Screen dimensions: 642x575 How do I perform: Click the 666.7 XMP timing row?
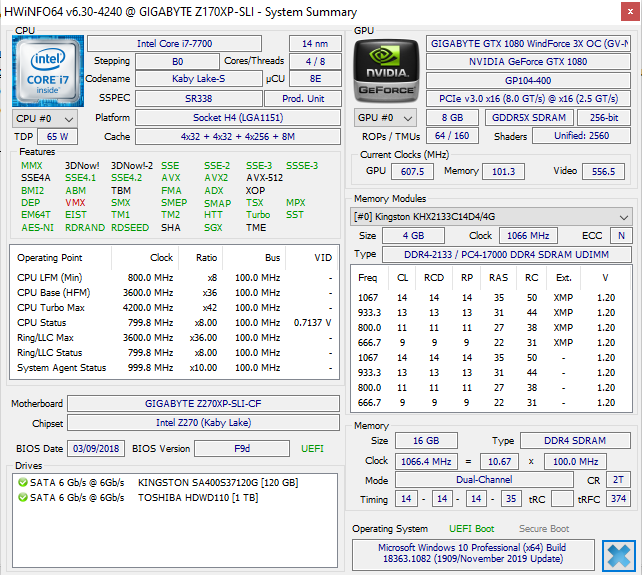point(491,343)
